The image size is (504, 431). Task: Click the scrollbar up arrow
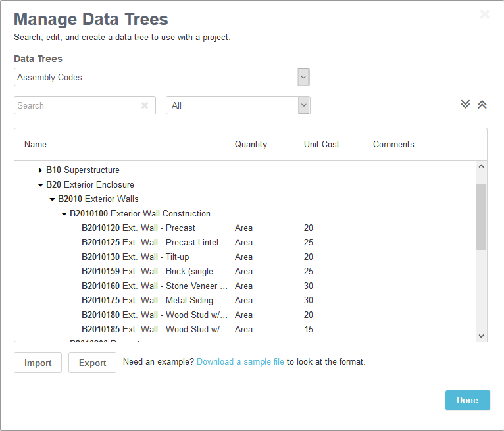[481, 166]
